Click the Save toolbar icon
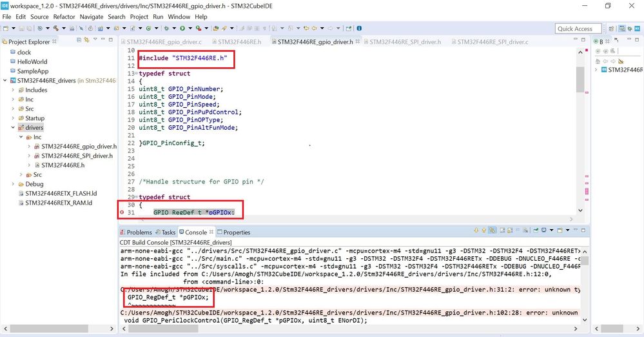 click(22, 28)
